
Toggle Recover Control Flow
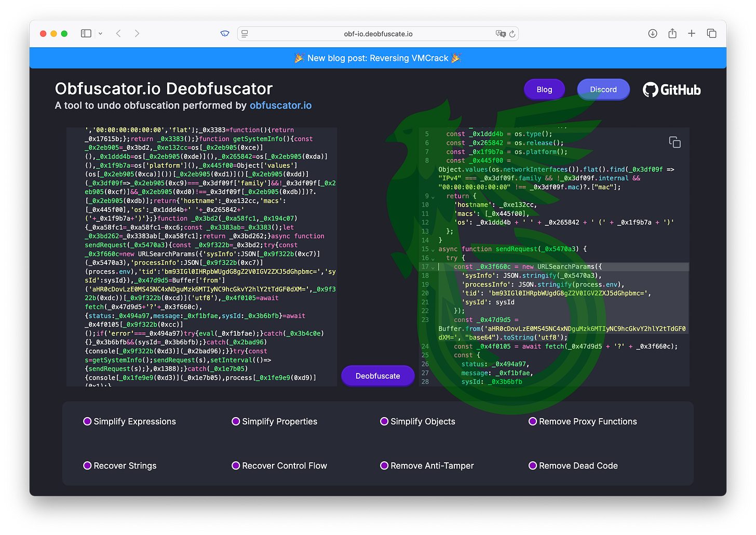pyautogui.click(x=236, y=465)
